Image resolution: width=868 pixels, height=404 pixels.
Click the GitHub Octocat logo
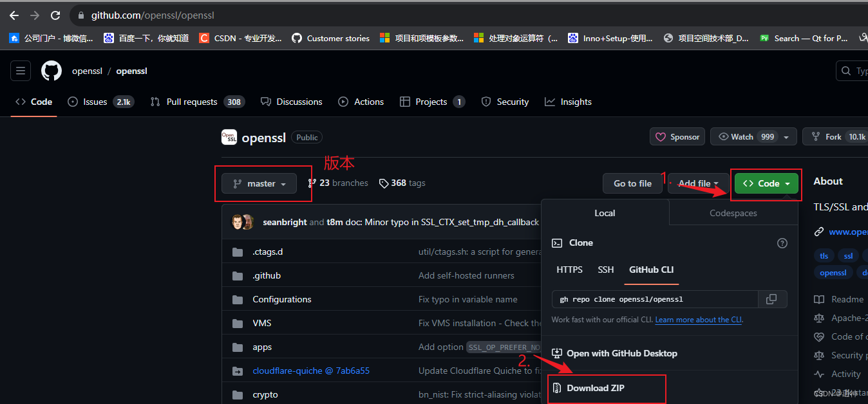pyautogui.click(x=52, y=71)
